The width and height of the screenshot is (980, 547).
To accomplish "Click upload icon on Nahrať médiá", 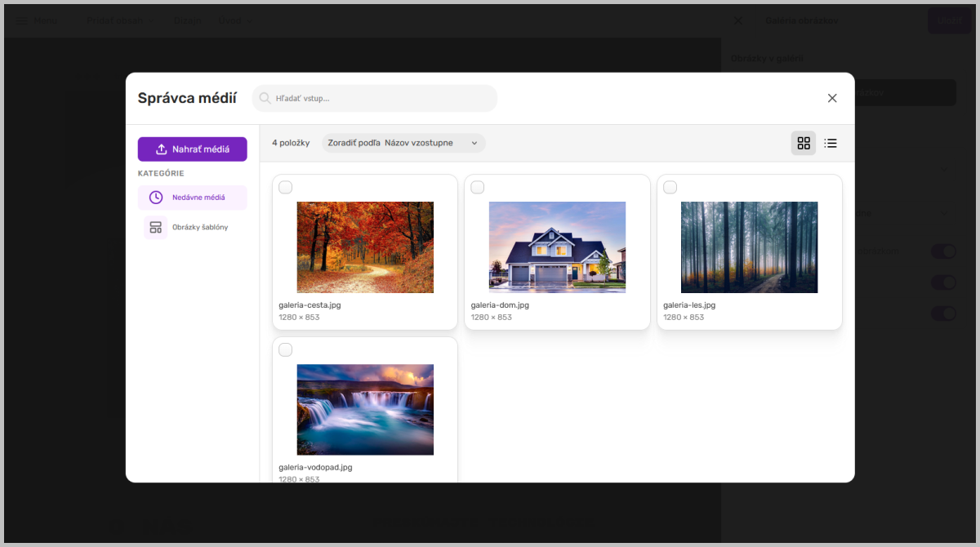I will [162, 149].
